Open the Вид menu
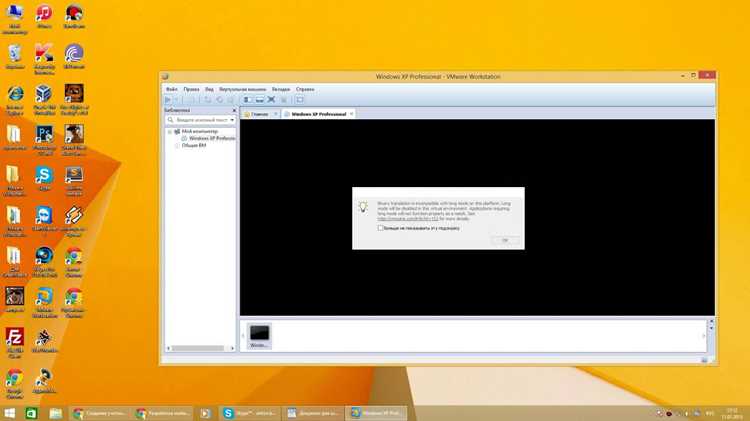Viewport: 750px width, 421px height. 210,89
